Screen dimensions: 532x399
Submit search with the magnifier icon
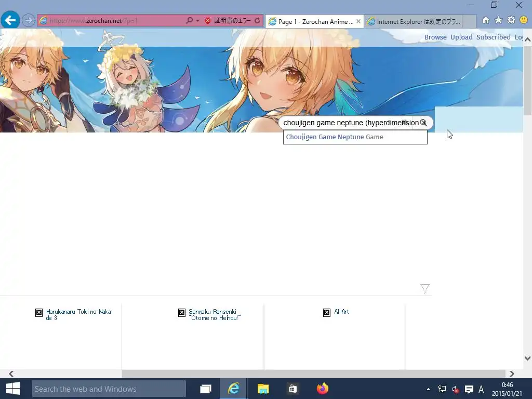(x=423, y=123)
